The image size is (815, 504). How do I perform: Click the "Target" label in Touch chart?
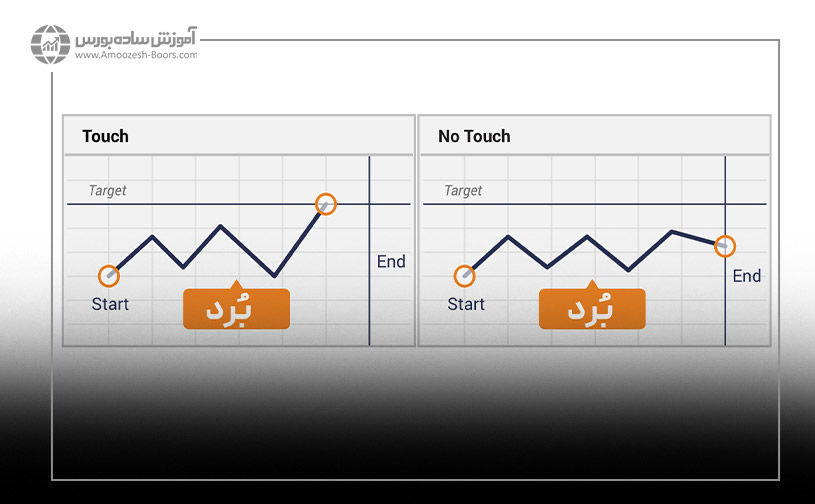pyautogui.click(x=107, y=190)
